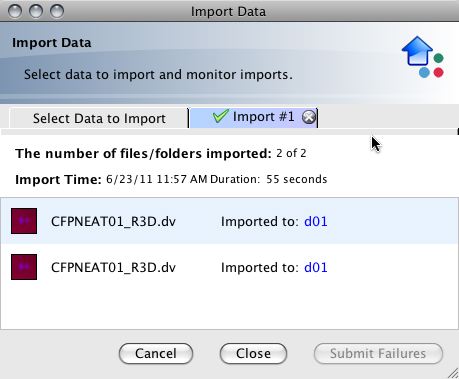Select the highlighted CFPNEAT01_R3D.dv file name

(x=113, y=221)
